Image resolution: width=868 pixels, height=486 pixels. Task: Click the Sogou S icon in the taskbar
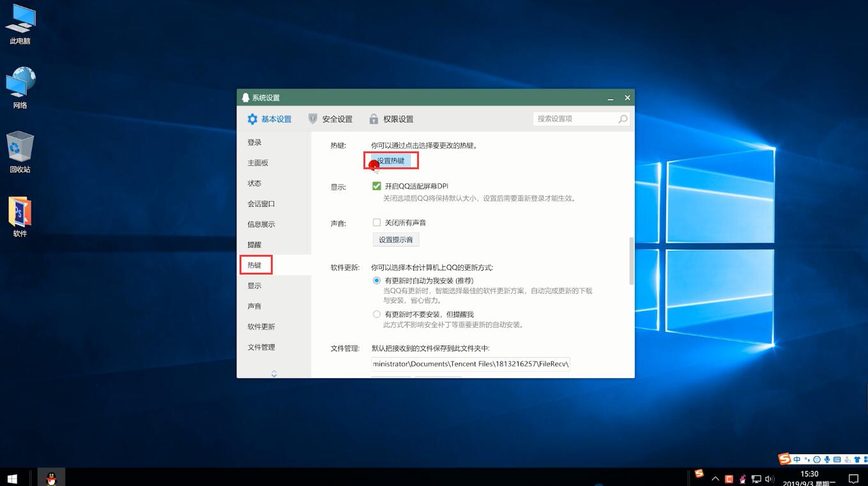click(699, 473)
